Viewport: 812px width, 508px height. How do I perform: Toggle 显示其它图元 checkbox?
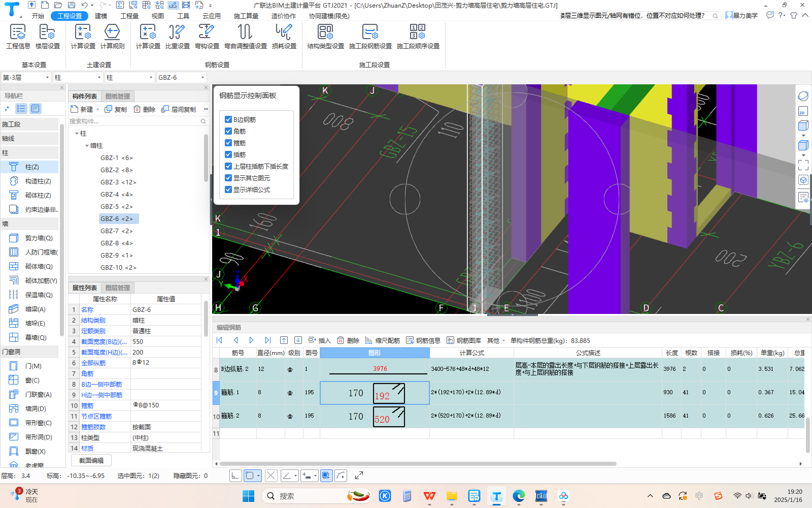click(x=228, y=178)
